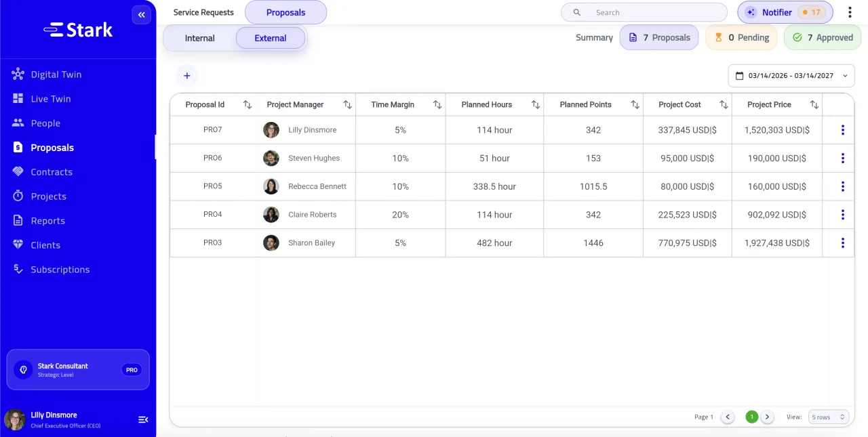Open the kebab menu in top-right corner
This screenshot has width=868, height=437.
pyautogui.click(x=850, y=12)
